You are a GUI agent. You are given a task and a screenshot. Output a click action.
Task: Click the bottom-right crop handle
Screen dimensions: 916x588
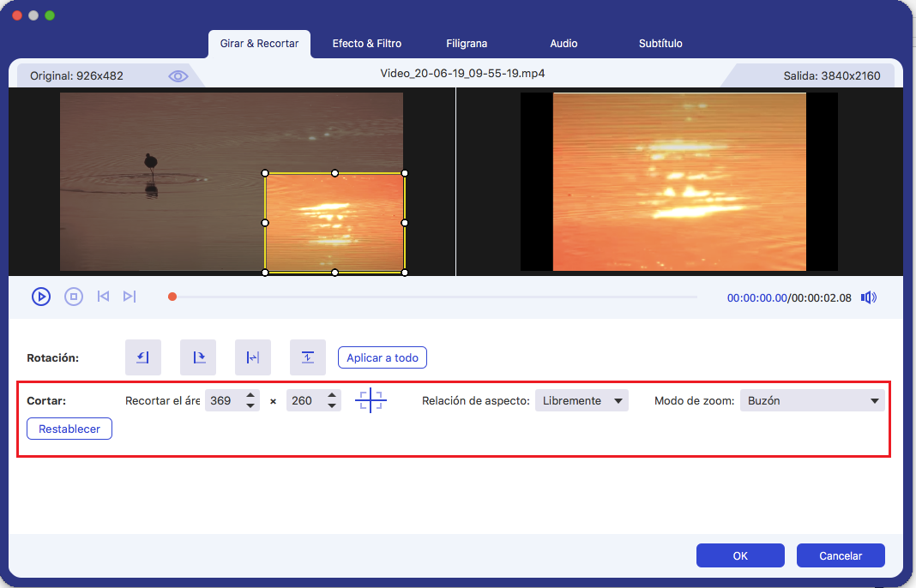tap(405, 273)
